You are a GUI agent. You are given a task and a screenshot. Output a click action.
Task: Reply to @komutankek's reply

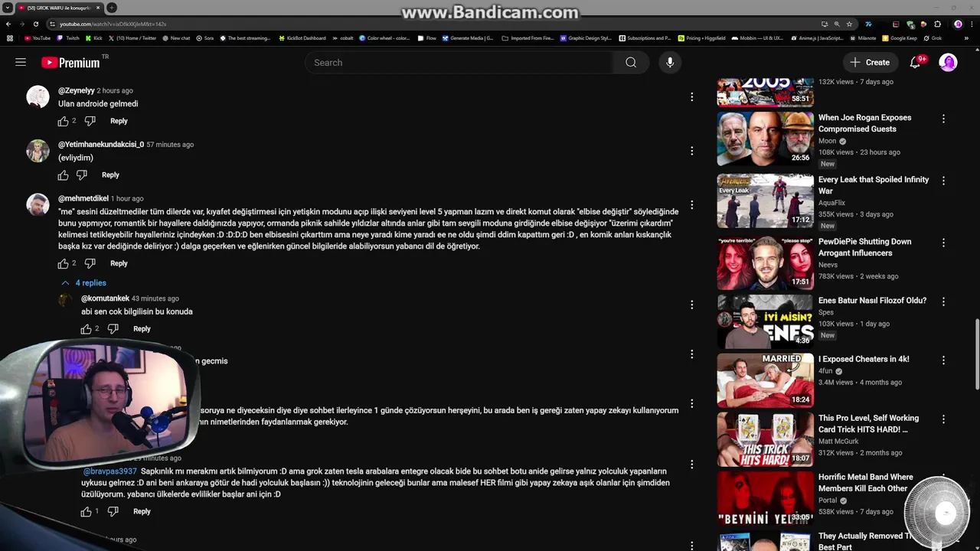point(142,329)
